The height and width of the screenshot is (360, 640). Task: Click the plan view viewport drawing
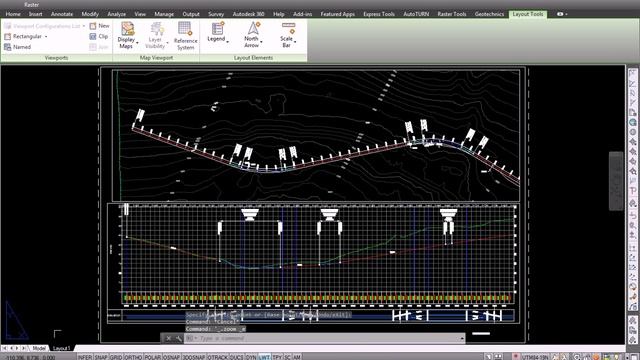316,135
